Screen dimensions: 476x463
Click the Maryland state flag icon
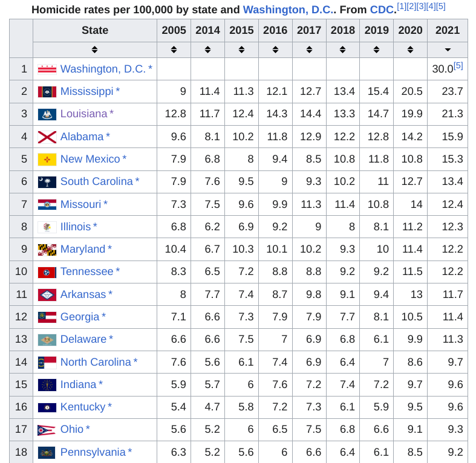(x=47, y=250)
